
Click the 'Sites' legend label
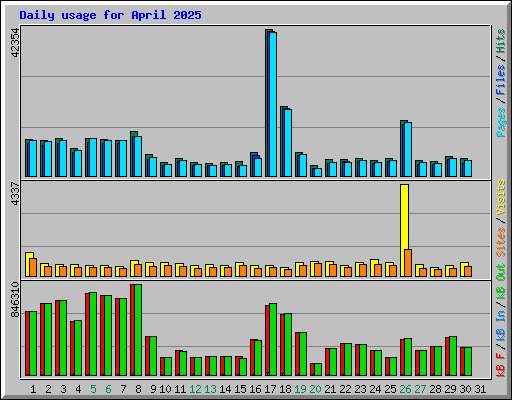500,242
